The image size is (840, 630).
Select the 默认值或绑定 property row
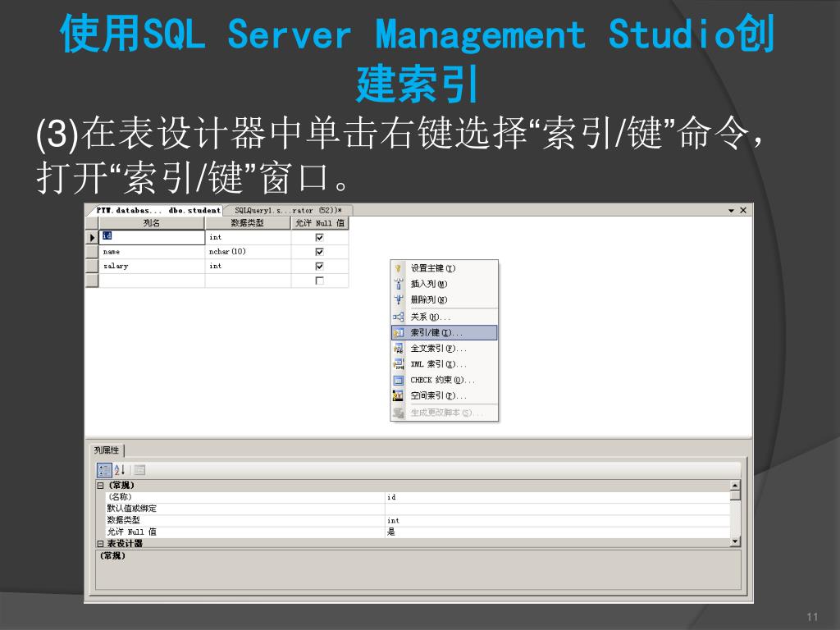418,509
